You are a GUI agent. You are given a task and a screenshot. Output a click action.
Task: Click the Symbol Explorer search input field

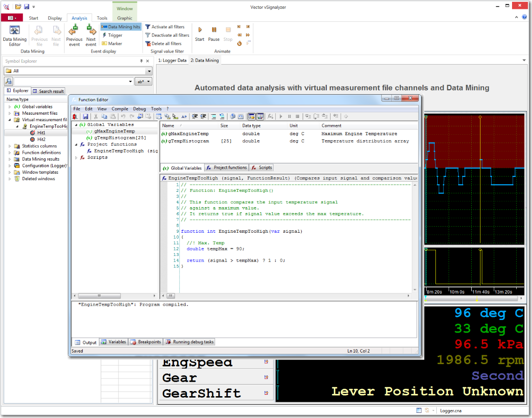click(73, 81)
